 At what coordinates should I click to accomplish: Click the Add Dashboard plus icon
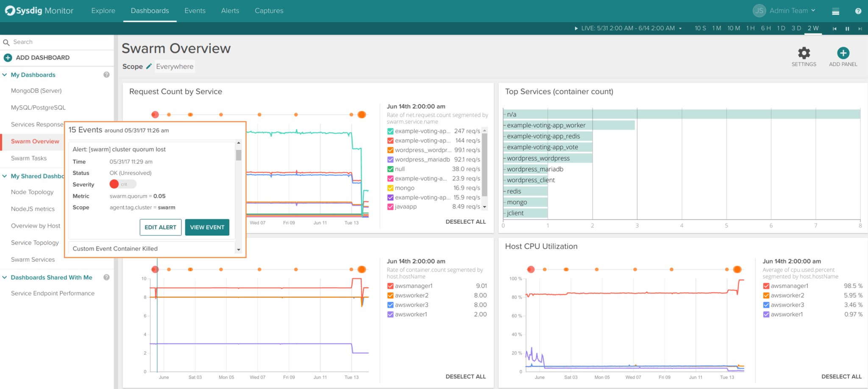click(8, 57)
